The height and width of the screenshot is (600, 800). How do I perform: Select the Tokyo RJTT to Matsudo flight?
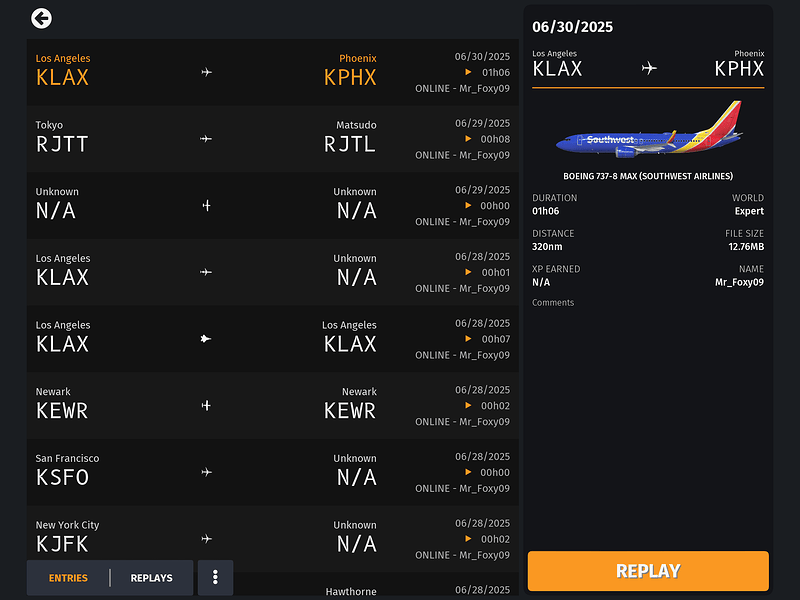coord(272,139)
